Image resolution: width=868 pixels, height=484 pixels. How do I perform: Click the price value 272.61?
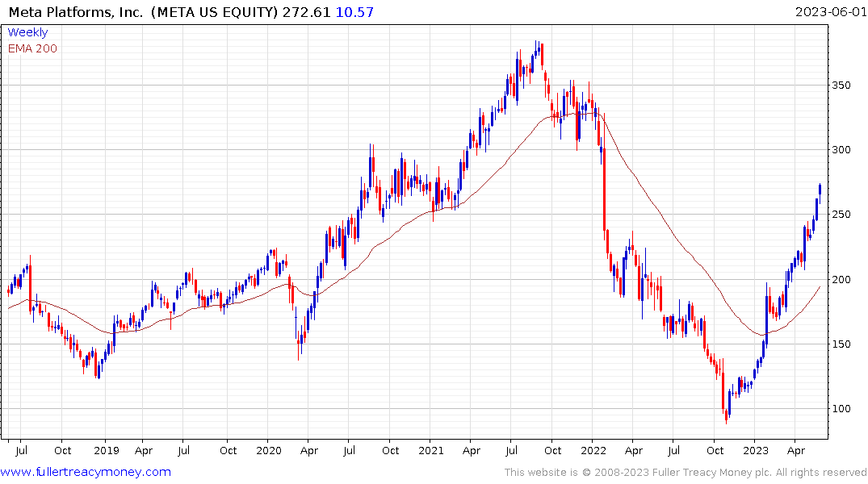tap(306, 12)
